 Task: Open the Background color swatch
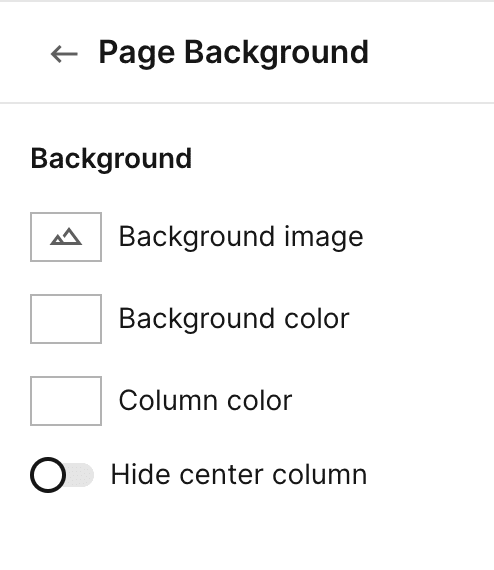pos(66,319)
